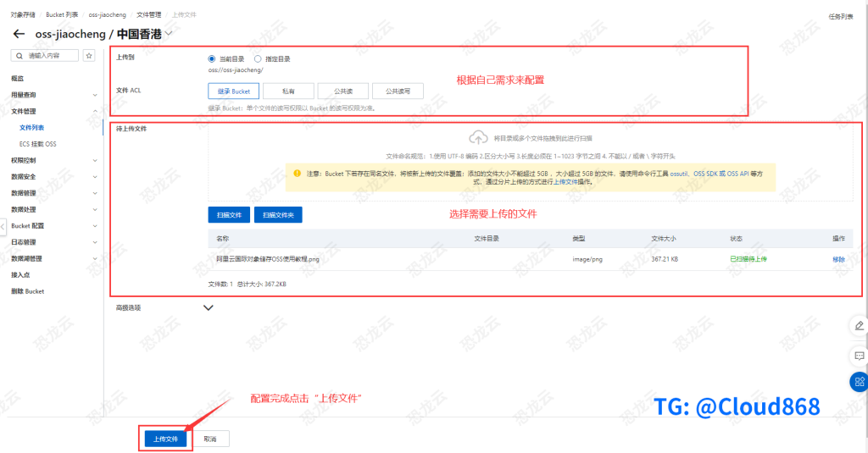Open 接入点 in the sidebar

[x=20, y=275]
